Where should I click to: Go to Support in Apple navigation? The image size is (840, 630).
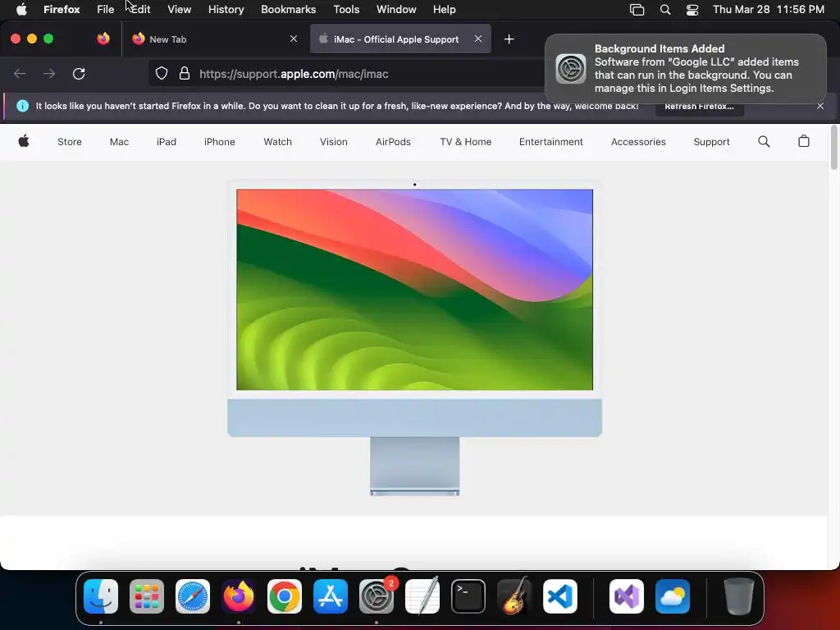(x=711, y=141)
